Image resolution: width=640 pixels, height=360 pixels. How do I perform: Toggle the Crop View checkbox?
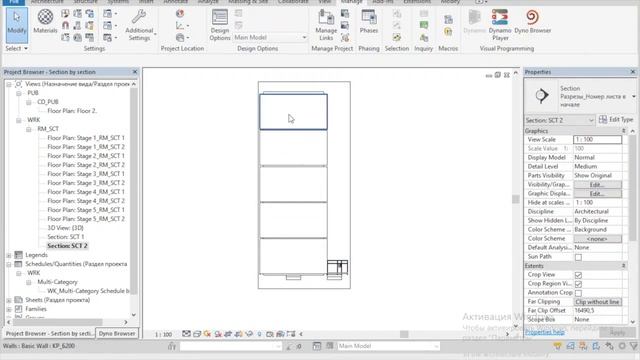pyautogui.click(x=578, y=275)
